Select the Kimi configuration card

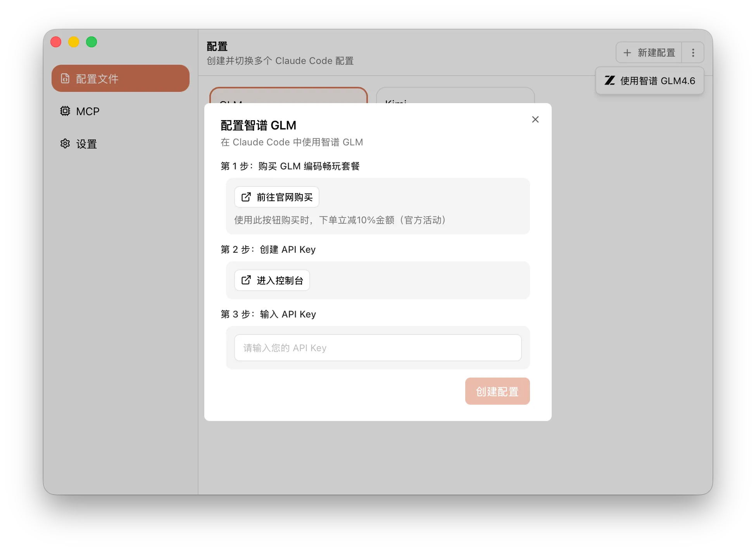[455, 95]
